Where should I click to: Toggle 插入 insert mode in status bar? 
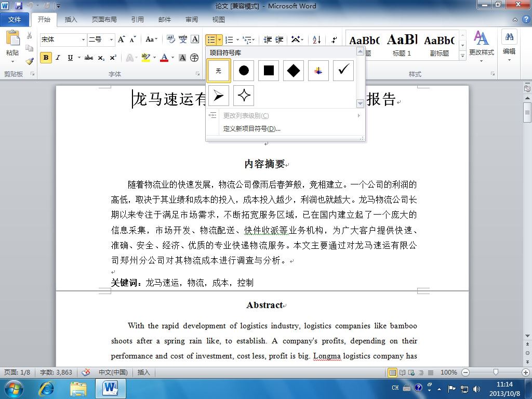[x=143, y=372]
